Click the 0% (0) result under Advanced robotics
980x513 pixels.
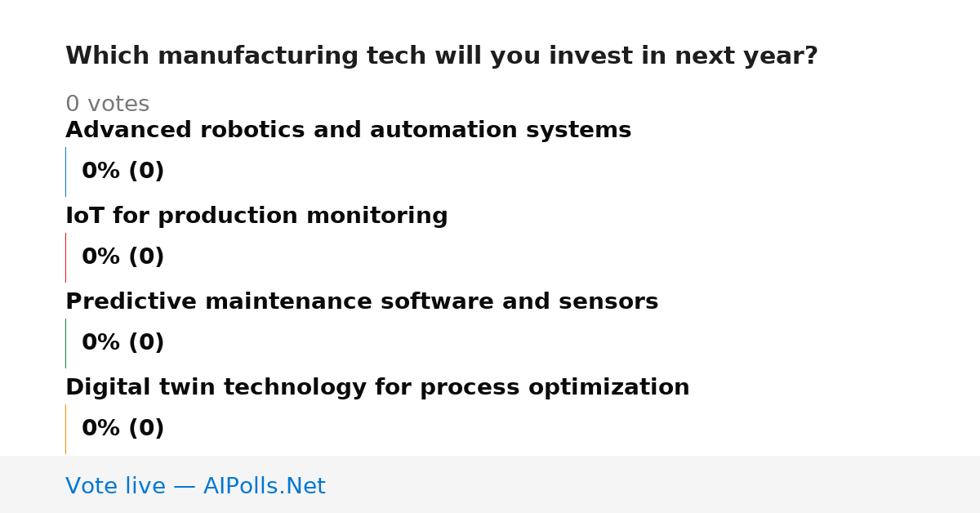[x=122, y=172]
